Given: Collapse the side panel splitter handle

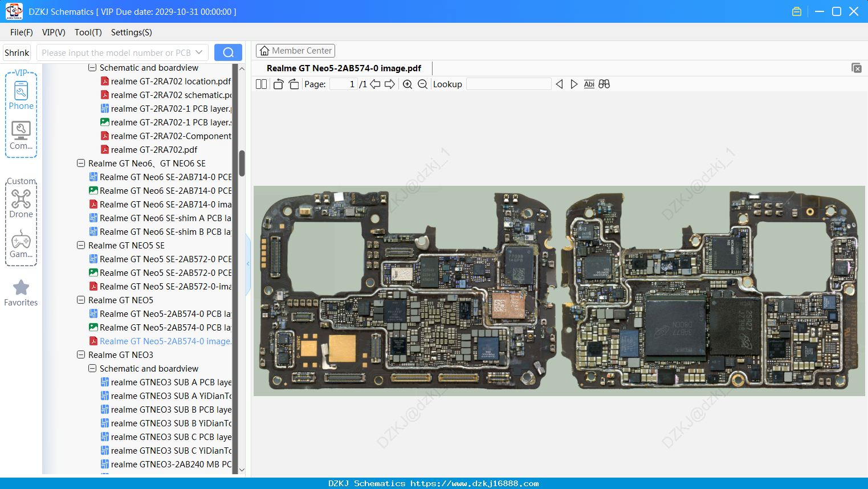Looking at the screenshot, I should coord(248,264).
